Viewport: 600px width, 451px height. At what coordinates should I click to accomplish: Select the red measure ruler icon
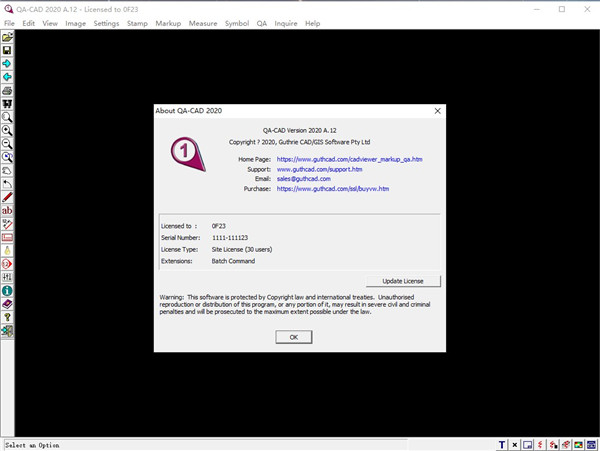point(7,238)
